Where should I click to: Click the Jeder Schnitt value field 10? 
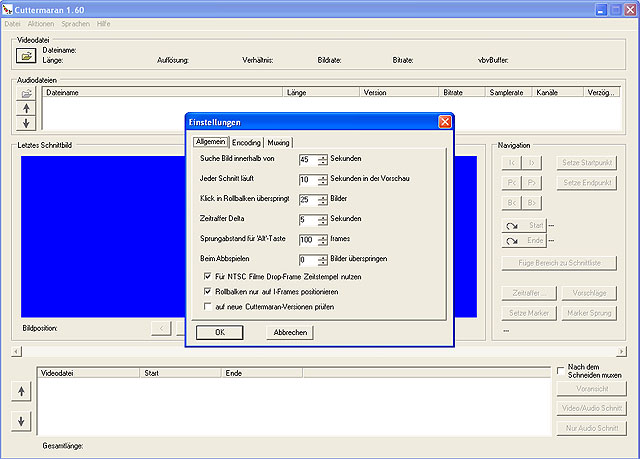309,180
